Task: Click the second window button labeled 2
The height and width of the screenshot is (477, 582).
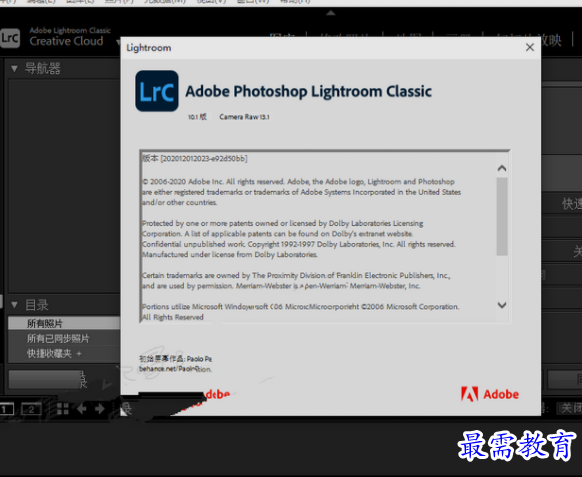Action: point(31,409)
